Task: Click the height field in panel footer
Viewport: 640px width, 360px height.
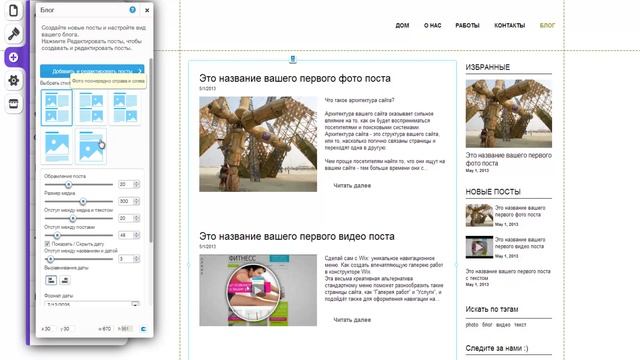Action: (x=125, y=329)
